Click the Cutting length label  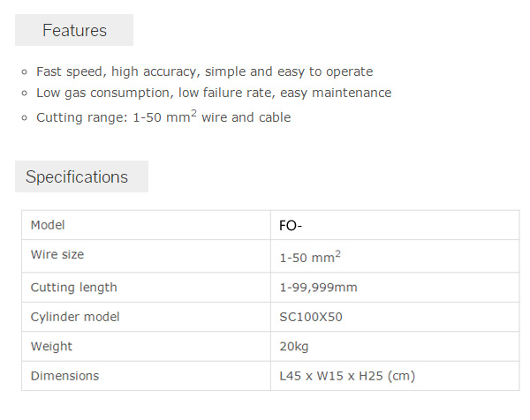tap(74, 288)
